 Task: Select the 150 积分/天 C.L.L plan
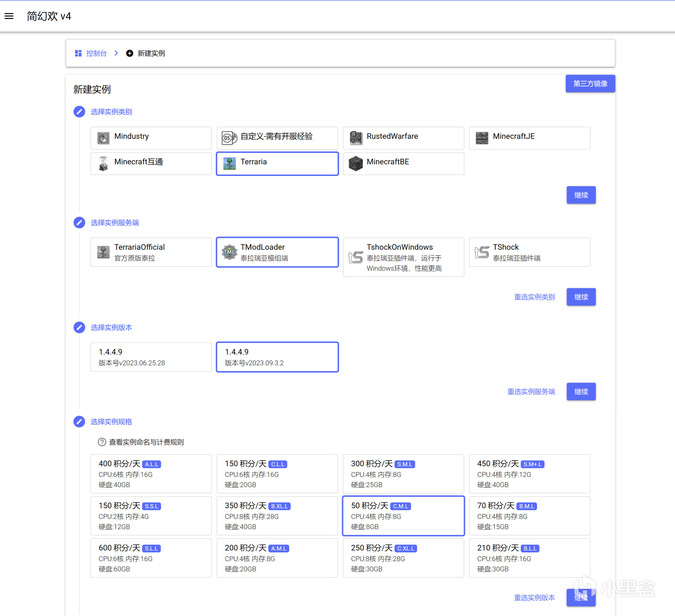(277, 474)
